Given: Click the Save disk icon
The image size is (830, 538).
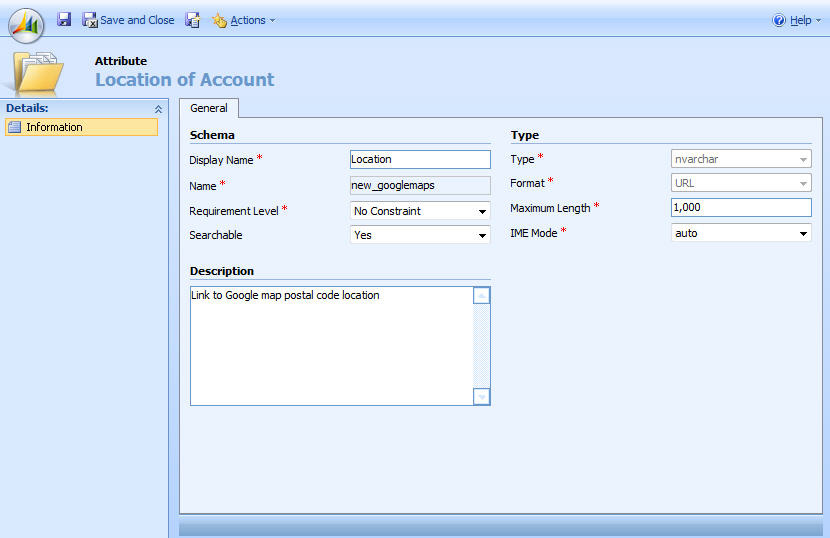Looking at the screenshot, I should pyautogui.click(x=64, y=20).
